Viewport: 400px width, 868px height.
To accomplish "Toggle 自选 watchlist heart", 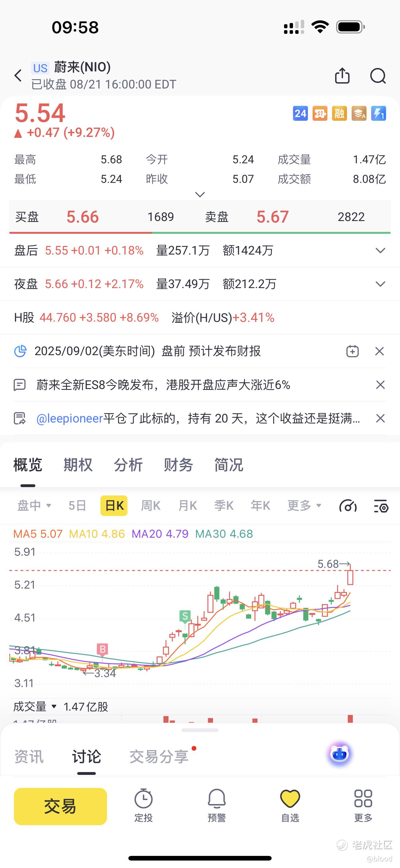I will (290, 806).
